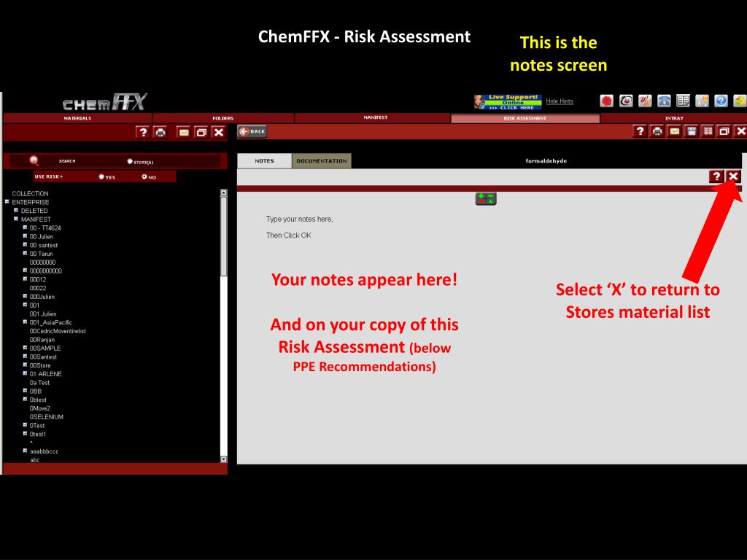Click the red swirl globe icon in header
The width and height of the screenshot is (747, 560).
[625, 101]
